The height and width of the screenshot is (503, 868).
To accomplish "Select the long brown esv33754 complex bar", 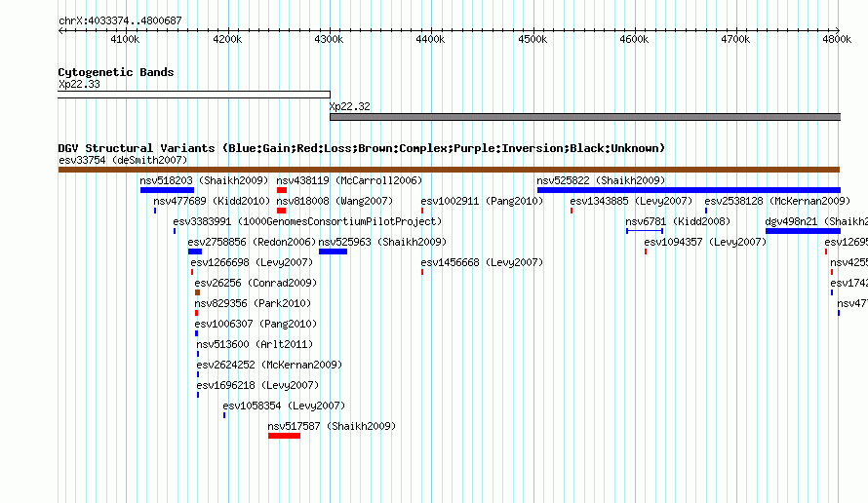I will (x=449, y=170).
